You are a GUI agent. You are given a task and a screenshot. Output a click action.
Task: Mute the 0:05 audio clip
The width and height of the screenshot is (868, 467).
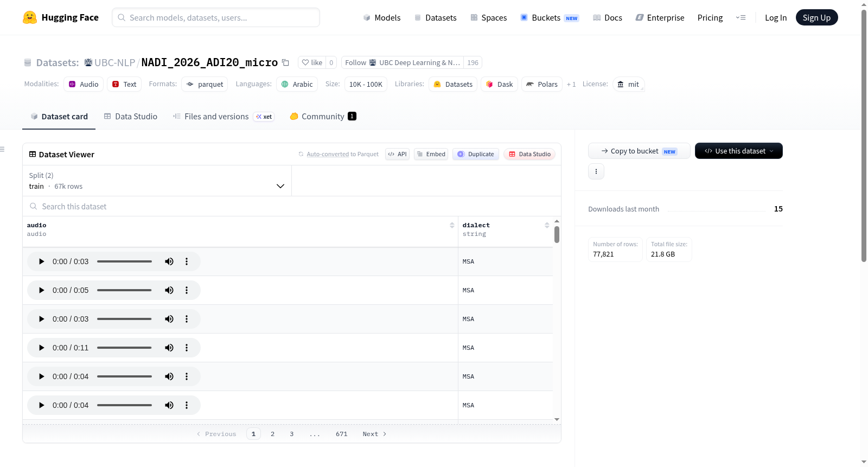pyautogui.click(x=169, y=290)
